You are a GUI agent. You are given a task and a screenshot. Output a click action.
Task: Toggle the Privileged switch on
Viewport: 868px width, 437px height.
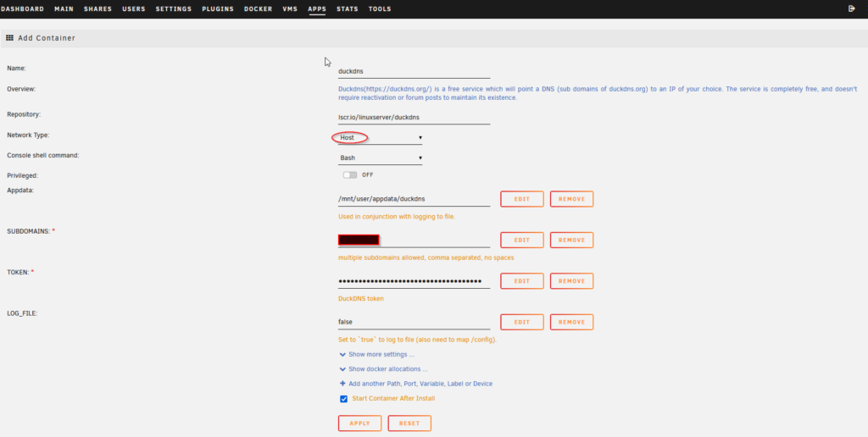point(349,174)
